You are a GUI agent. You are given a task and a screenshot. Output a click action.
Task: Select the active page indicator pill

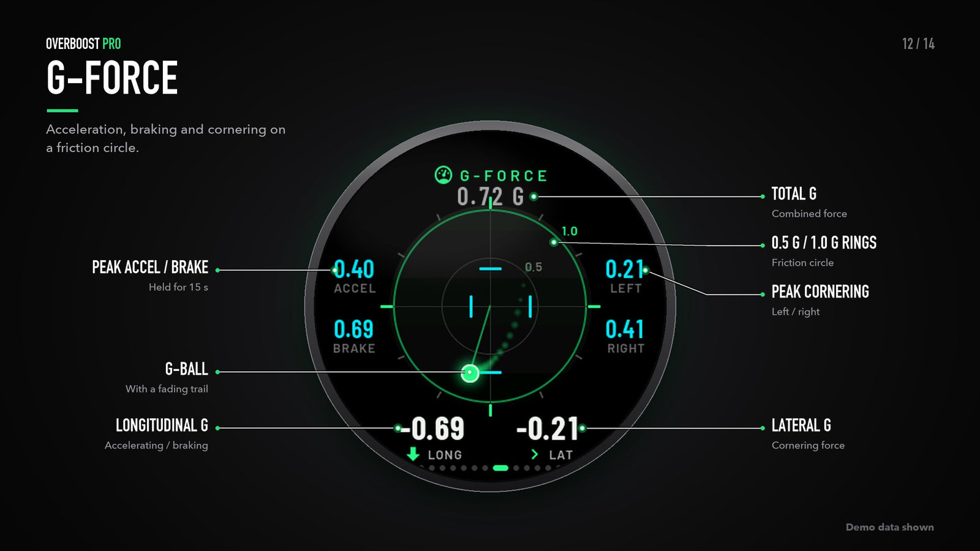pyautogui.click(x=500, y=468)
